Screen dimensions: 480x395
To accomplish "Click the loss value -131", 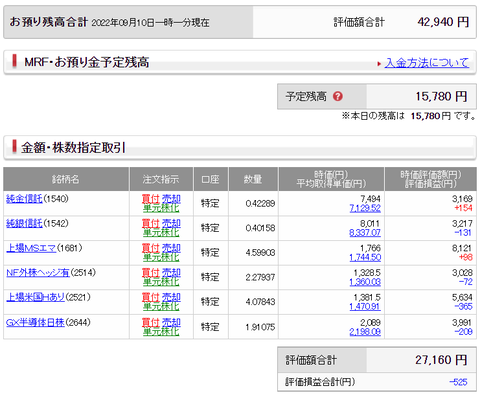I will (463, 233).
